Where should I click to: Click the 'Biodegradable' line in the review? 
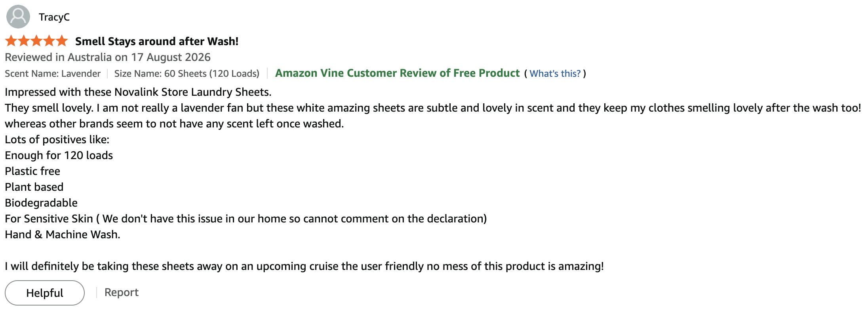pos(41,203)
